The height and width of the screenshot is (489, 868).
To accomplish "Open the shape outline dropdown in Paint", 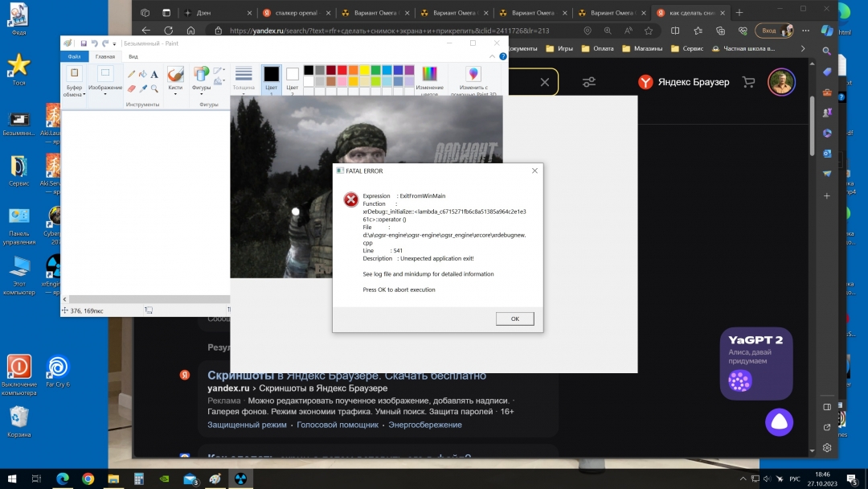I will point(219,71).
